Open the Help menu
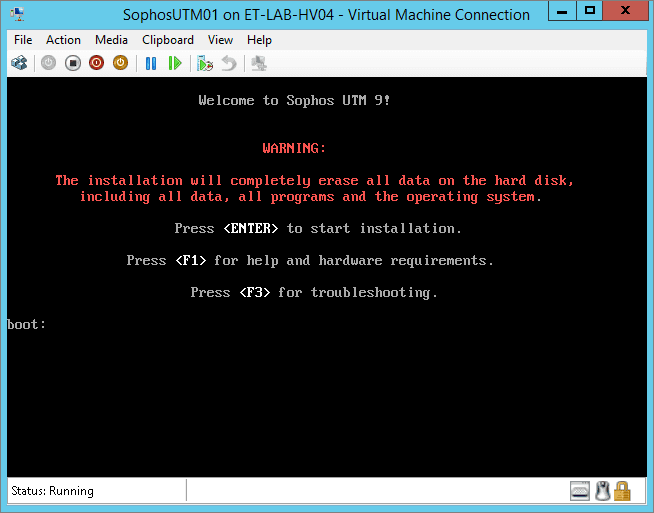 click(259, 40)
